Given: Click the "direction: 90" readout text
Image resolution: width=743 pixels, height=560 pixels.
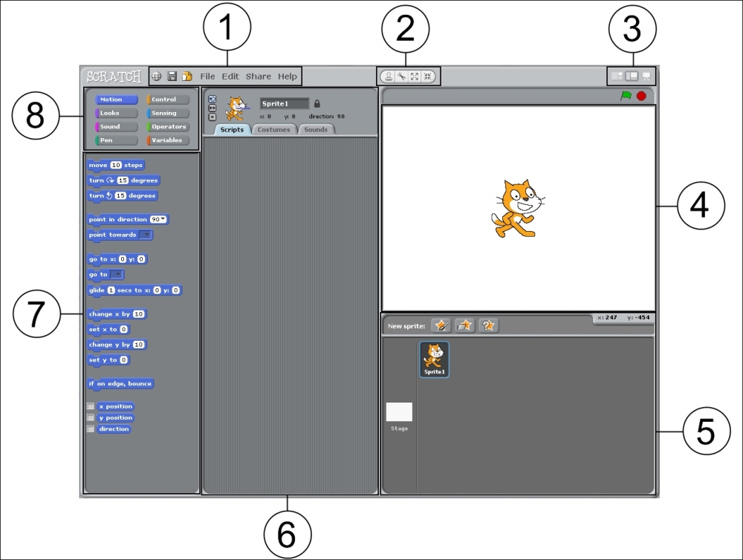Looking at the screenshot, I should point(326,116).
